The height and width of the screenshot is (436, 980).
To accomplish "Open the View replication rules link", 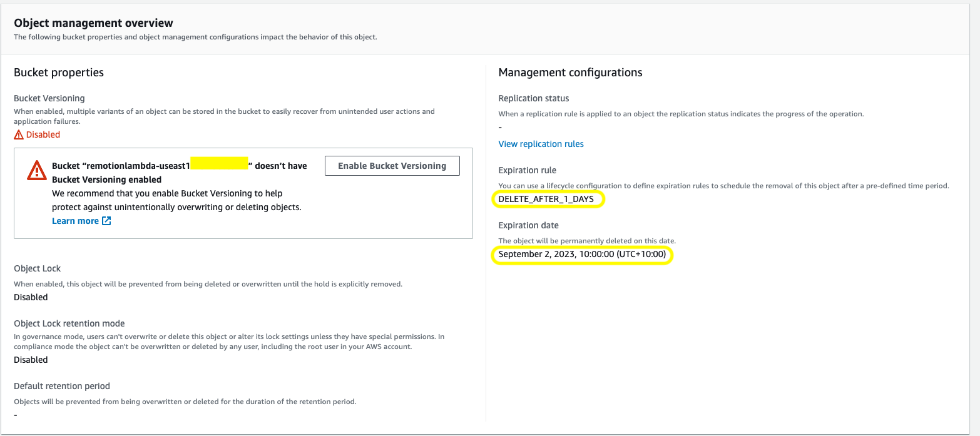I will [541, 144].
